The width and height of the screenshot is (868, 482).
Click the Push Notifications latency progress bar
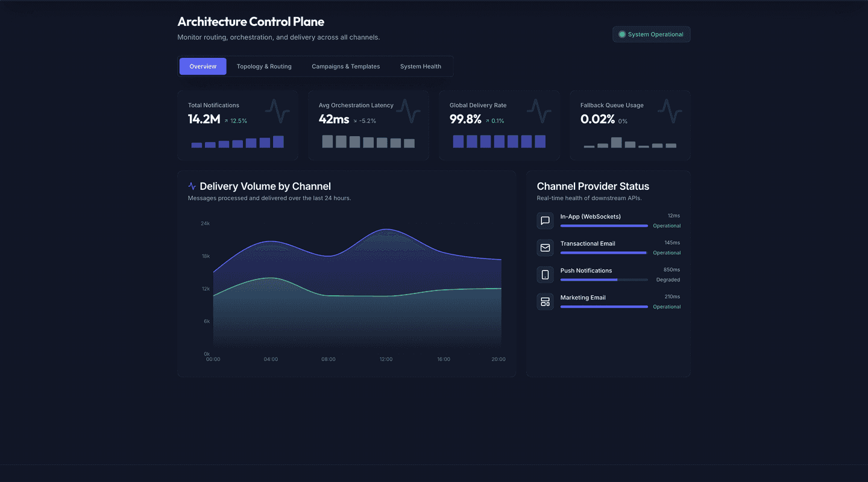[x=603, y=280]
